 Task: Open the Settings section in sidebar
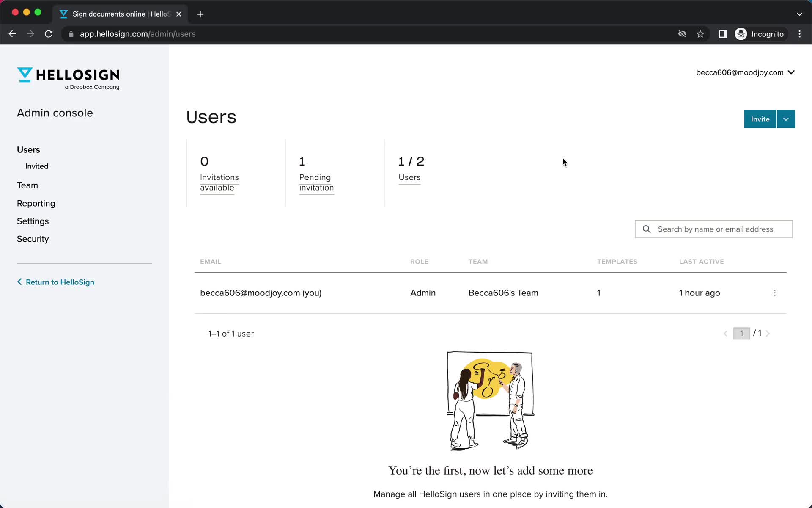point(33,221)
